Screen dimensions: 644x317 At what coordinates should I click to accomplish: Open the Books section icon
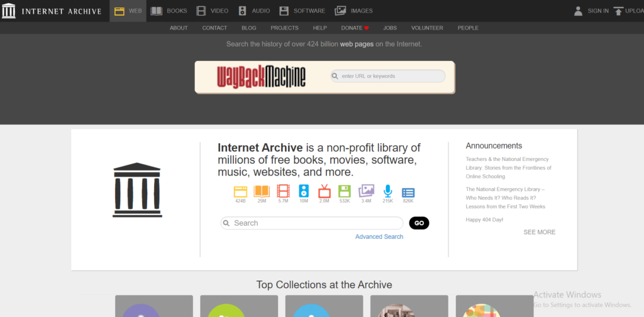[157, 11]
